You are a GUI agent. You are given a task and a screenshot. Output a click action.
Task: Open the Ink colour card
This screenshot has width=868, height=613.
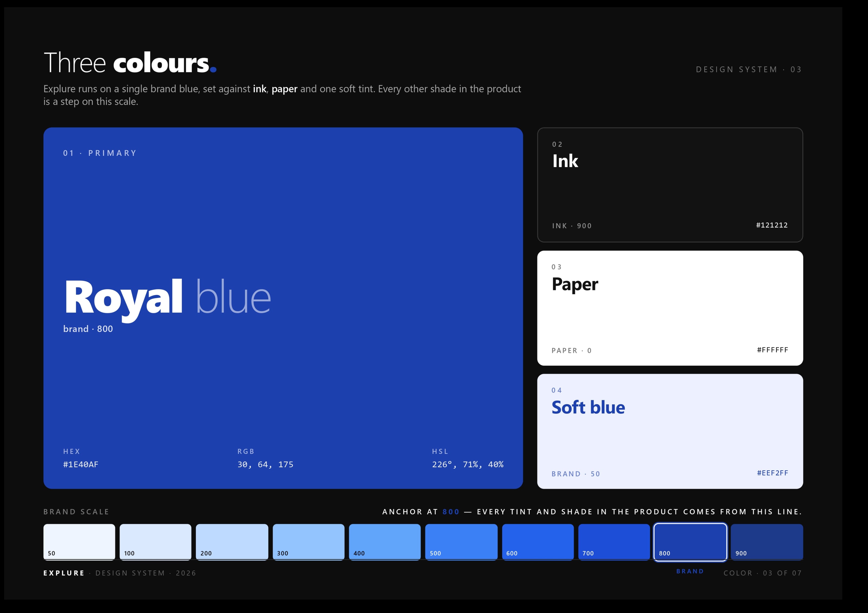(670, 185)
